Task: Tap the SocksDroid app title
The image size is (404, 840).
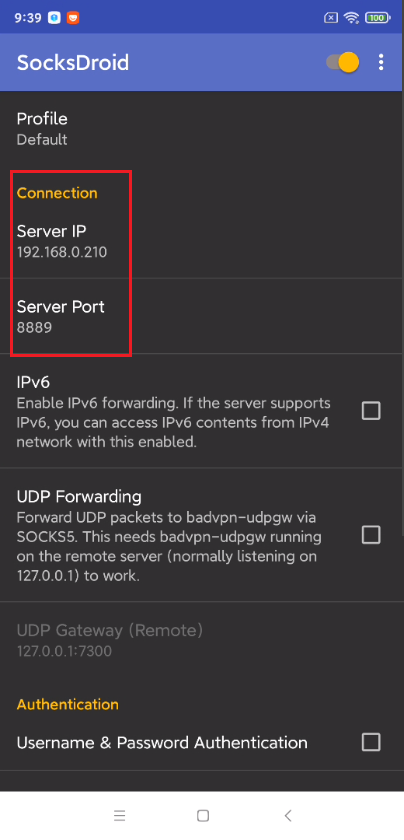Action: pyautogui.click(x=73, y=63)
